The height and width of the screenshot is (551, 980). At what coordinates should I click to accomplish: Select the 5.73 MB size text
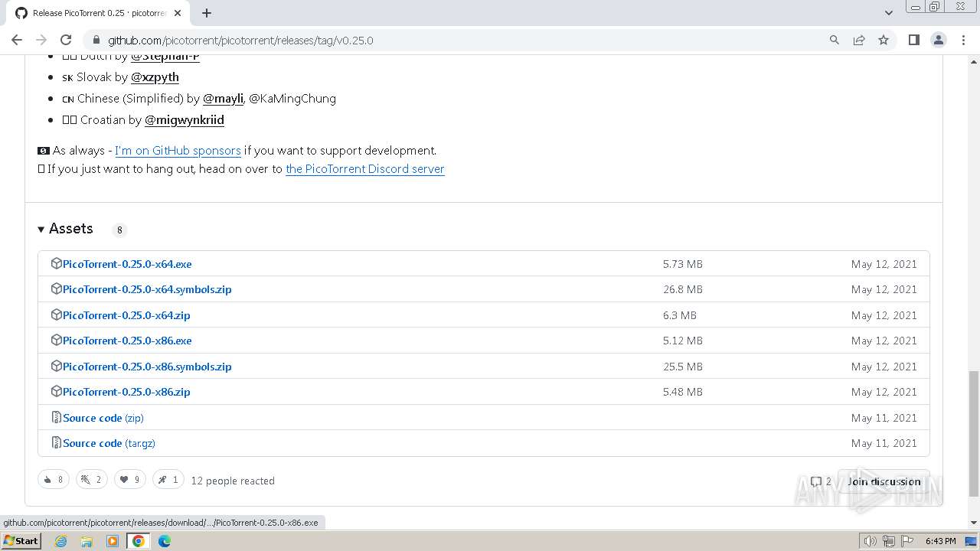[683, 264]
